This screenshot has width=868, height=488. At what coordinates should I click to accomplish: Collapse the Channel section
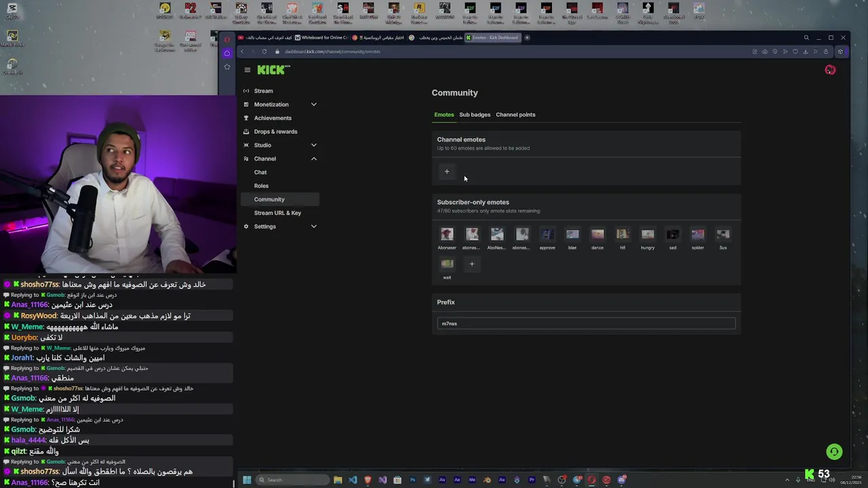[x=280, y=159]
